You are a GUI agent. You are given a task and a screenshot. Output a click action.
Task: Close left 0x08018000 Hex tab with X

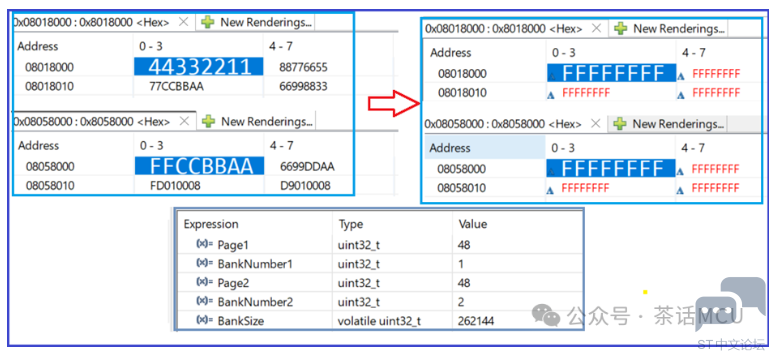click(183, 22)
